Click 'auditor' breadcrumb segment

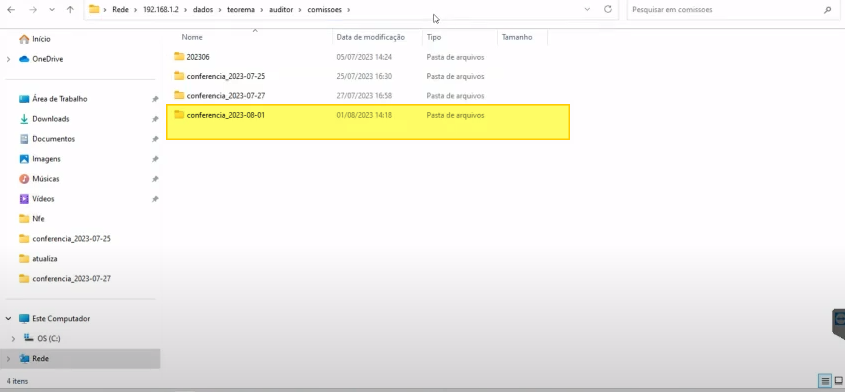pos(281,10)
